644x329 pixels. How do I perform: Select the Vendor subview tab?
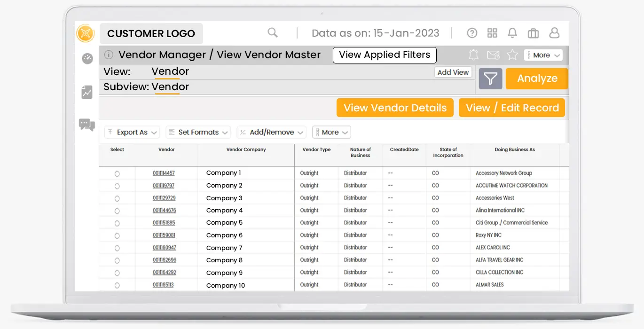coord(170,87)
